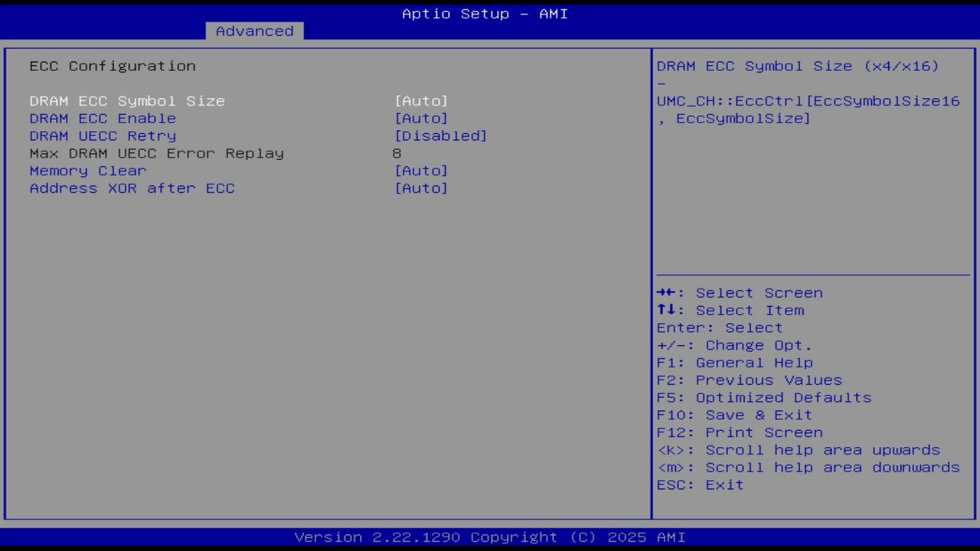
Task: Select the DRAM ECC Enable option
Action: (103, 119)
